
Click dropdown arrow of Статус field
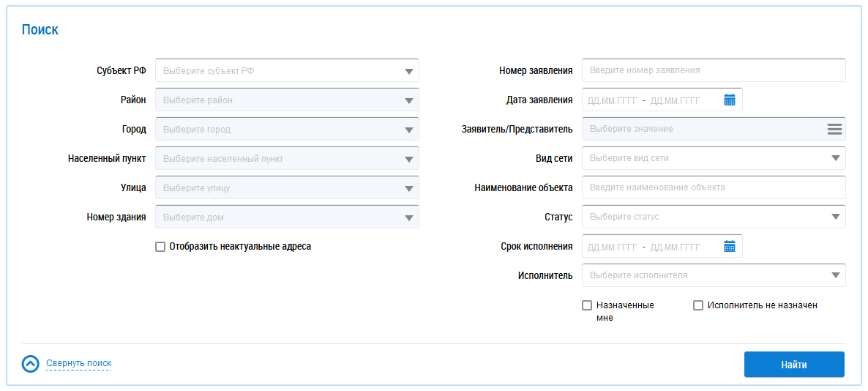point(835,217)
